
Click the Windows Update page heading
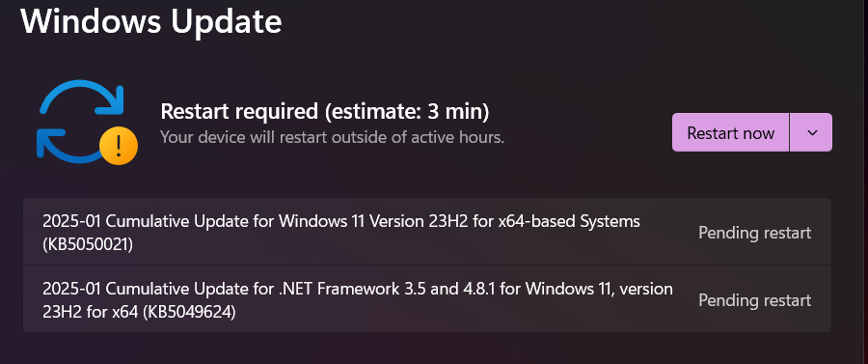(151, 21)
